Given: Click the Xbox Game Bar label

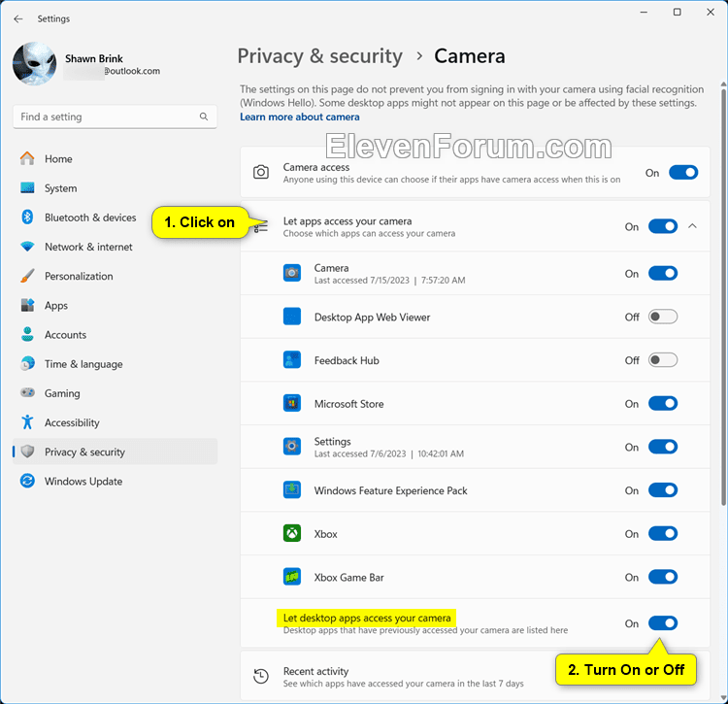Looking at the screenshot, I should pos(349,577).
